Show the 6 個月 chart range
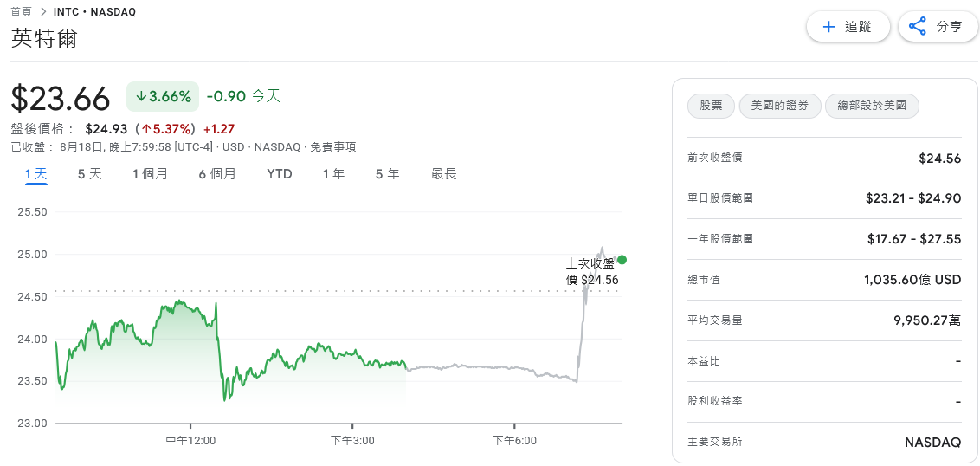980x466 pixels. coord(216,174)
